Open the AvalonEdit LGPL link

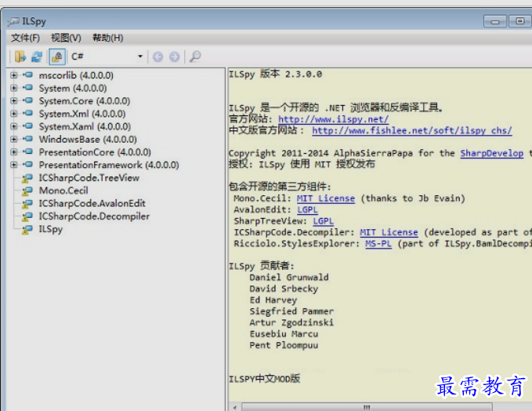[307, 210]
